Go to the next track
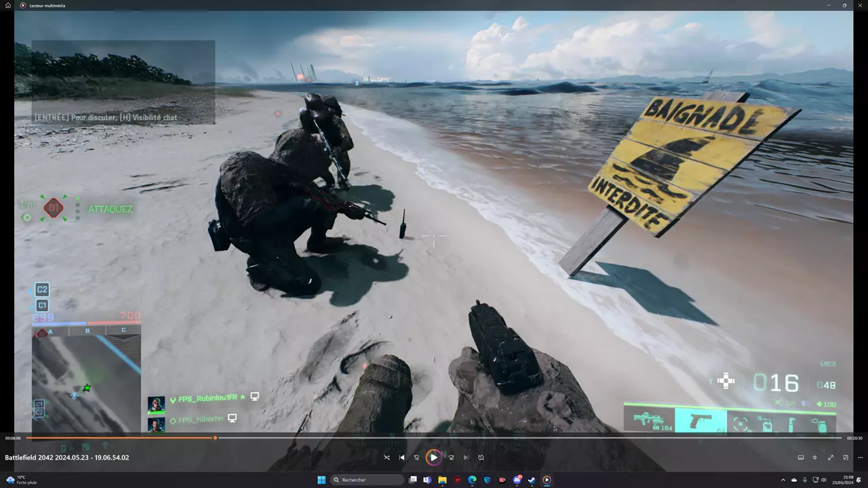Screen dimensions: 868x488 pyautogui.click(x=466, y=457)
